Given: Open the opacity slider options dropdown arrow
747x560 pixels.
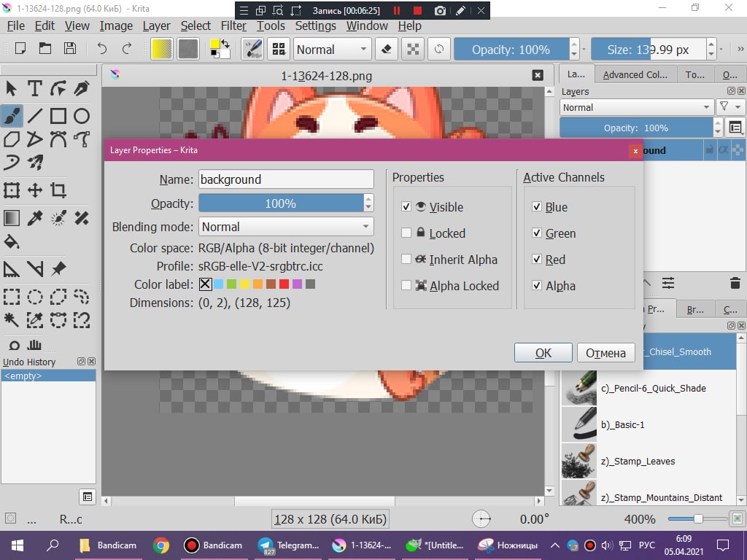Looking at the screenshot, I should tap(584, 49).
